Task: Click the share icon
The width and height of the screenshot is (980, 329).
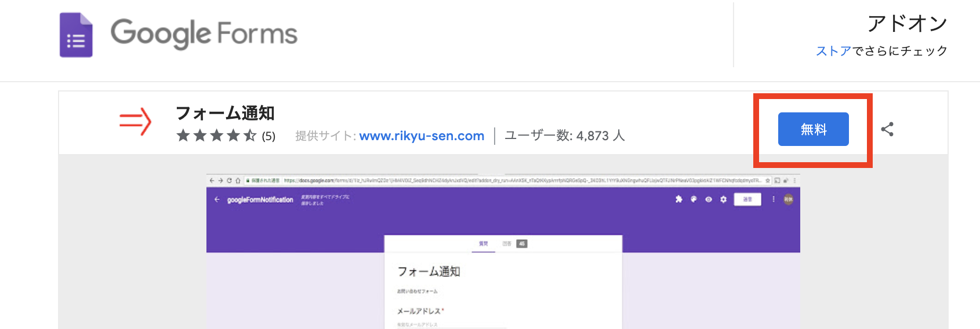Action: coord(887,129)
